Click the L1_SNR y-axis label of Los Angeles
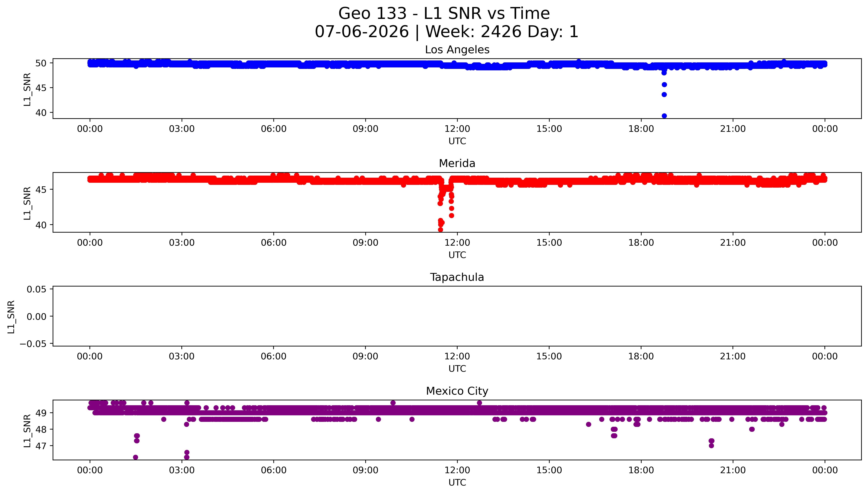The height and width of the screenshot is (494, 868). 27,89
